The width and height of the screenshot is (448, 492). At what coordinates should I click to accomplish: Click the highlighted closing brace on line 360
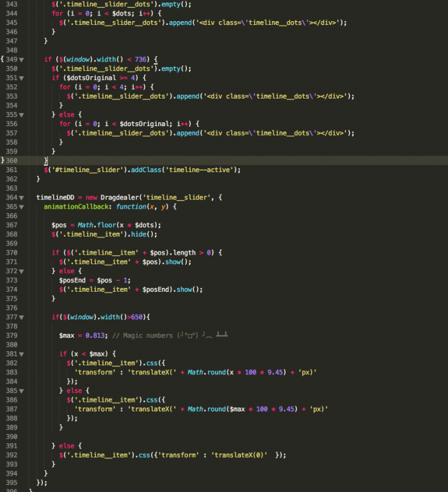46,161
